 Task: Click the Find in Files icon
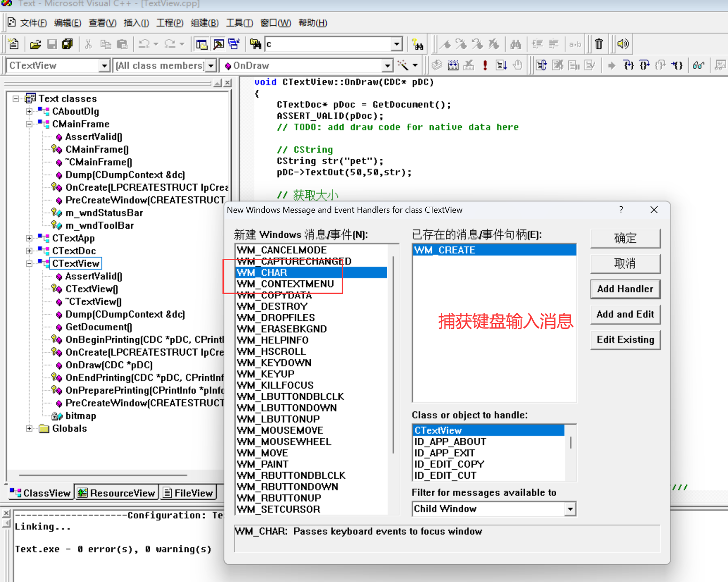pos(255,44)
